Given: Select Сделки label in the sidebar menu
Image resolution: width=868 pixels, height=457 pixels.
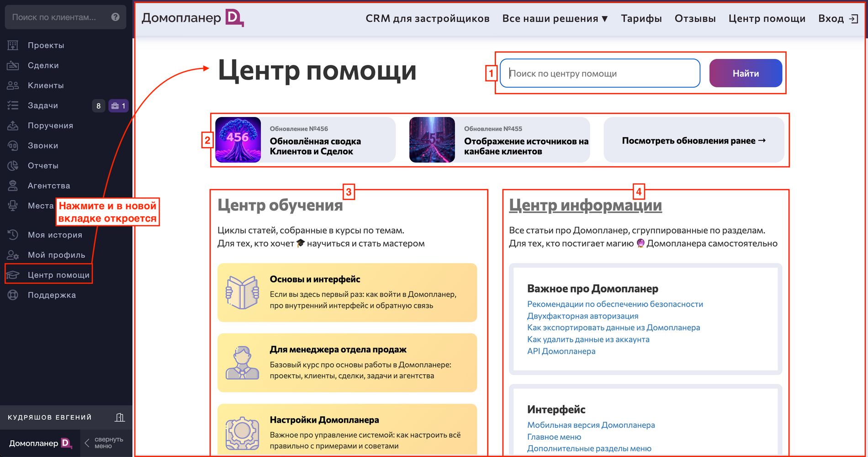Looking at the screenshot, I should pos(43,65).
